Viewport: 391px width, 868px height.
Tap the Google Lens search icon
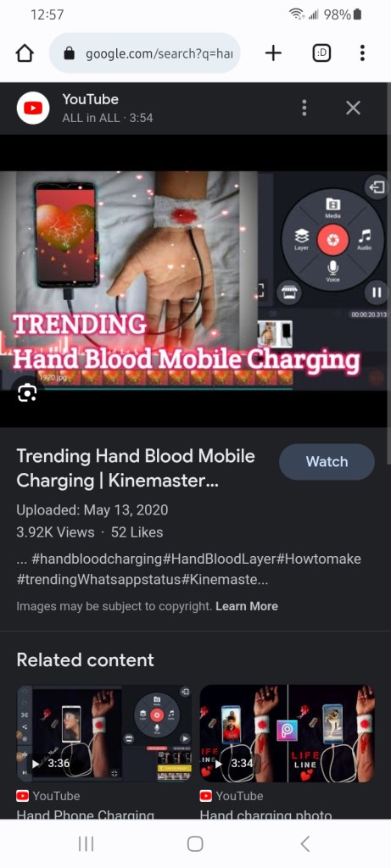click(27, 393)
